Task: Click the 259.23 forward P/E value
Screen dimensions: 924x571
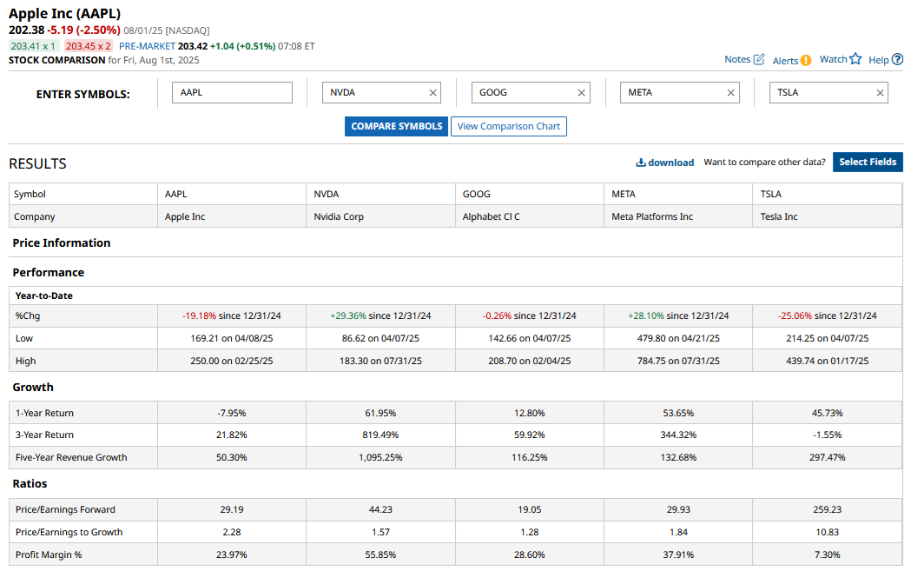Action: 828,509
